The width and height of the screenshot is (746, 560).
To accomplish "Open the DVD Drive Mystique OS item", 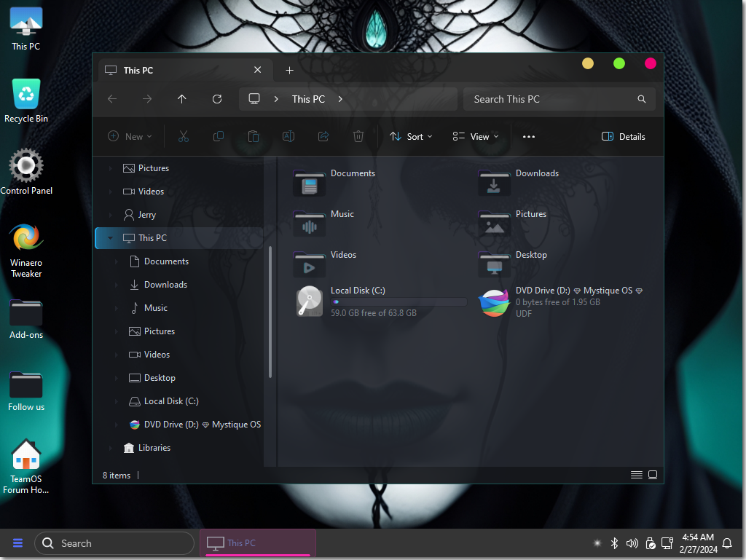I will [x=494, y=302].
